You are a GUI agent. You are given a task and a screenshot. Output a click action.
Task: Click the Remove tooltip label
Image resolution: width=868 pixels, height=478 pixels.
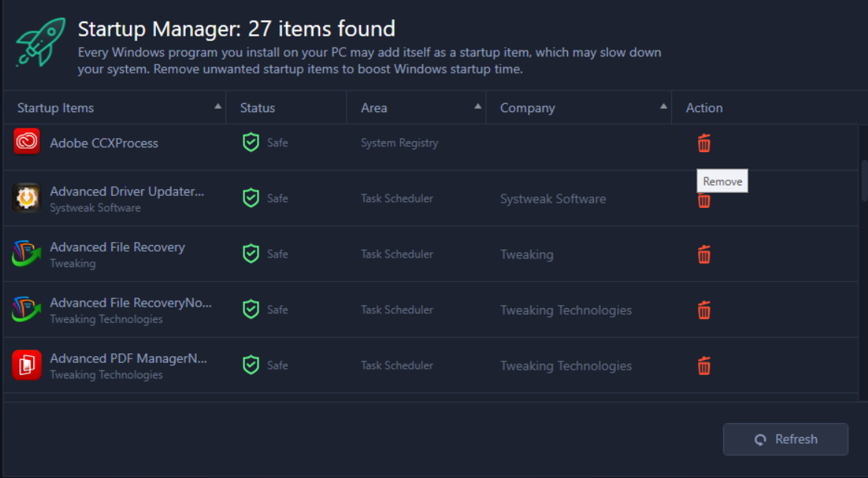pyautogui.click(x=721, y=180)
